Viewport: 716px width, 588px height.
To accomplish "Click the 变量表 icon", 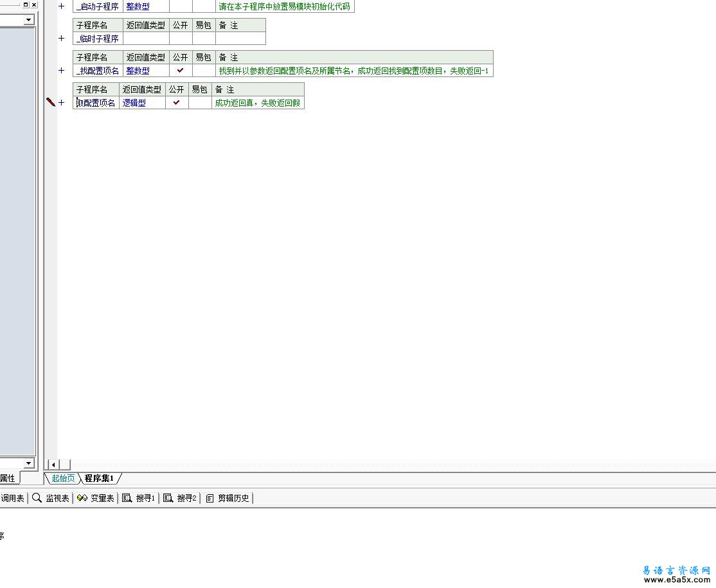I will click(x=82, y=497).
